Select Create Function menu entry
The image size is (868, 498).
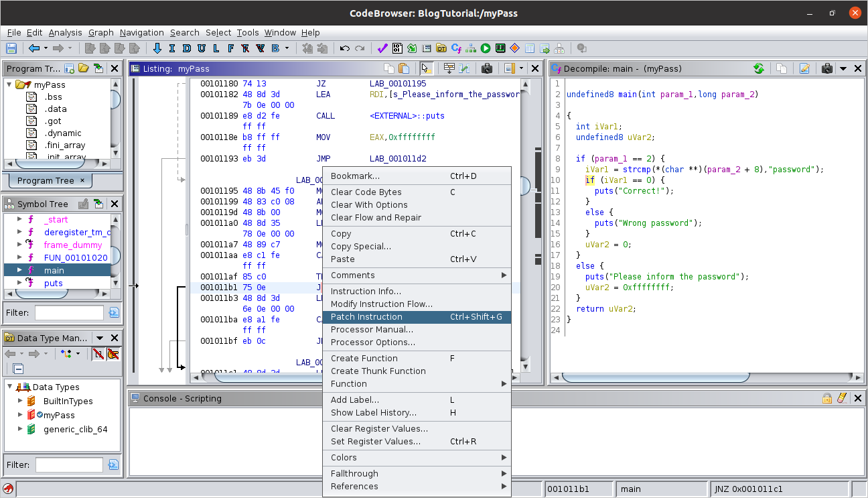coord(417,358)
